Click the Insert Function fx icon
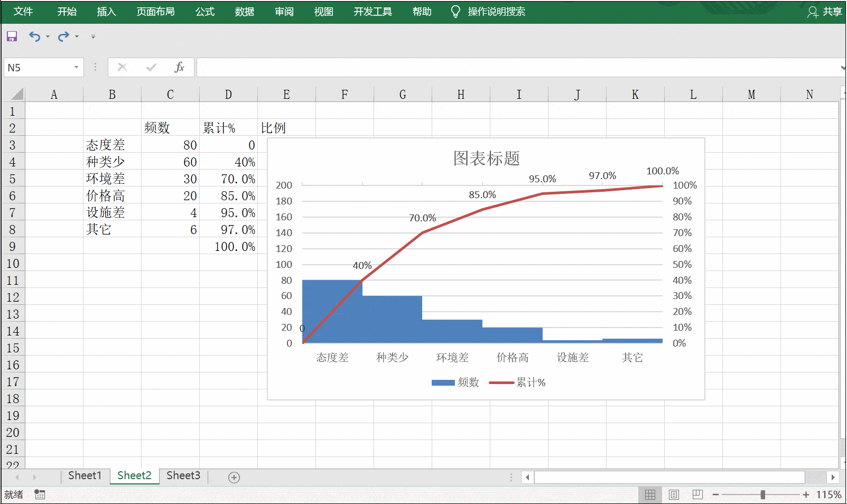847x504 pixels. [x=179, y=67]
